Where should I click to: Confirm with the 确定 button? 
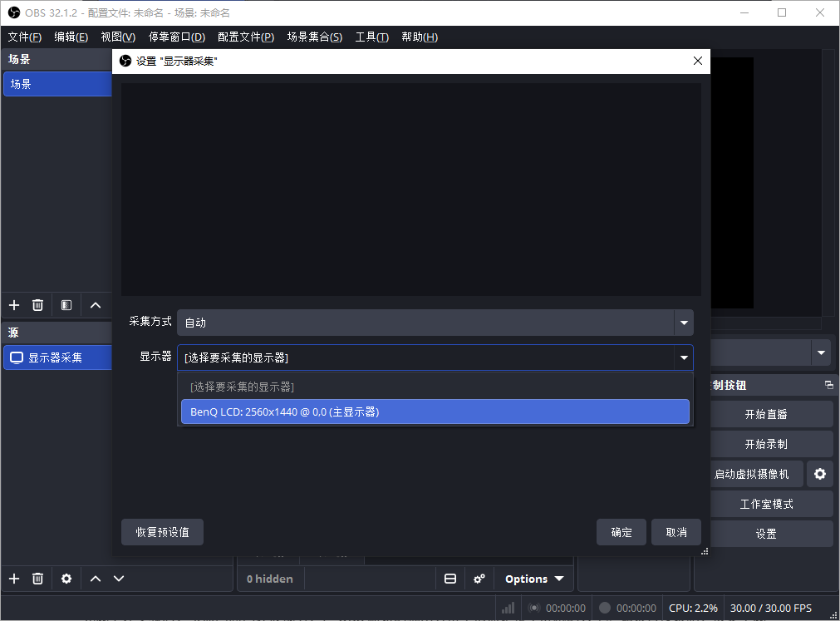pos(621,532)
